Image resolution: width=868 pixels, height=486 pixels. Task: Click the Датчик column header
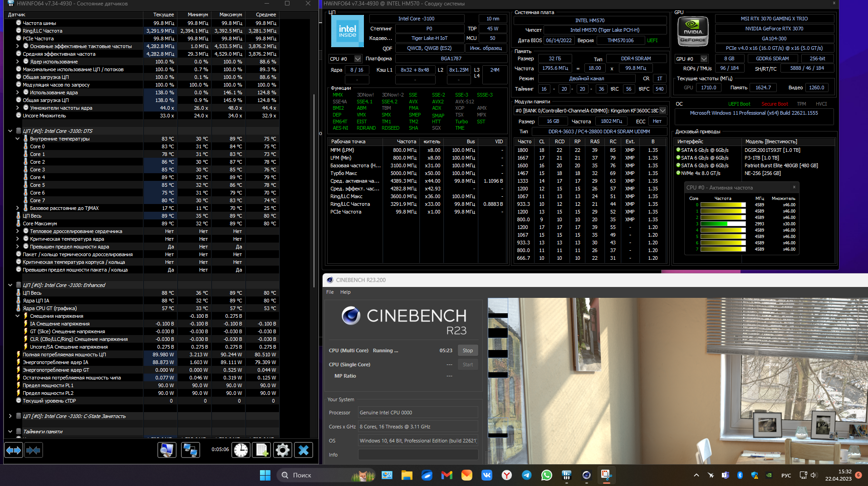pyautogui.click(x=74, y=15)
